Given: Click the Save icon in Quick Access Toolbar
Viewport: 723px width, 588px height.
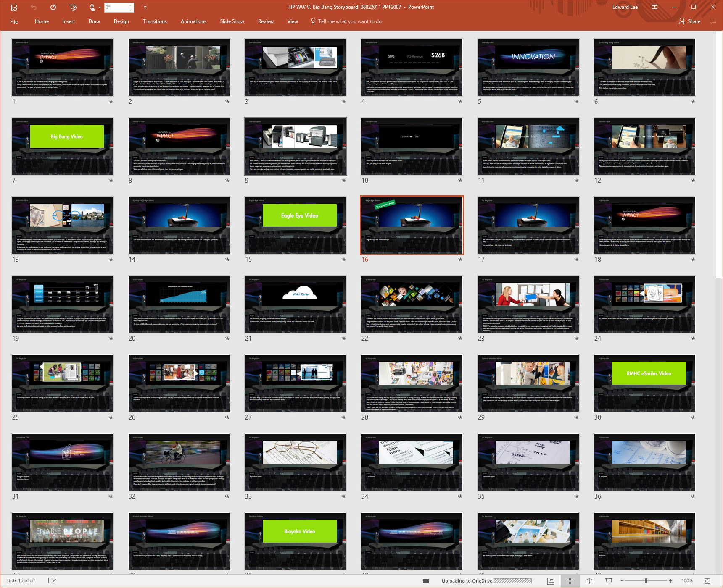Looking at the screenshot, I should 14,7.
